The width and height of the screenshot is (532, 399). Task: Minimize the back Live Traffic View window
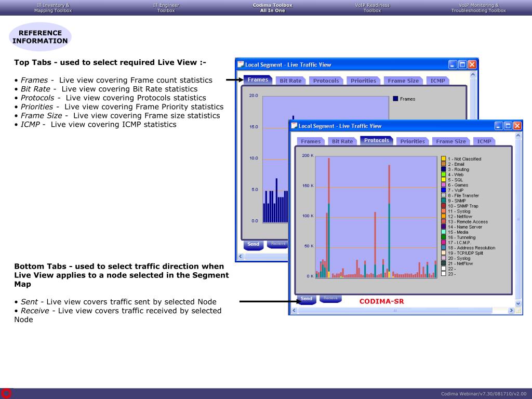[453, 64]
